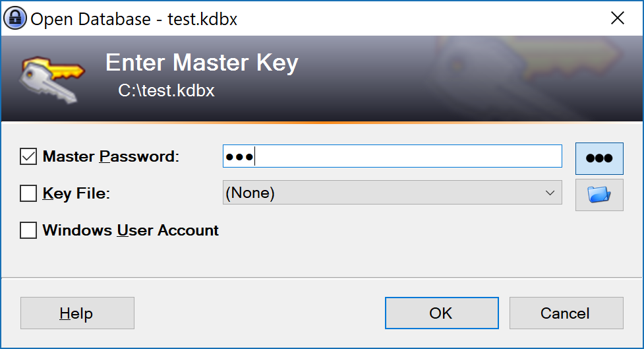The image size is (644, 349).
Task: Uncheck the Master Password checkbox
Action: pyautogui.click(x=28, y=157)
